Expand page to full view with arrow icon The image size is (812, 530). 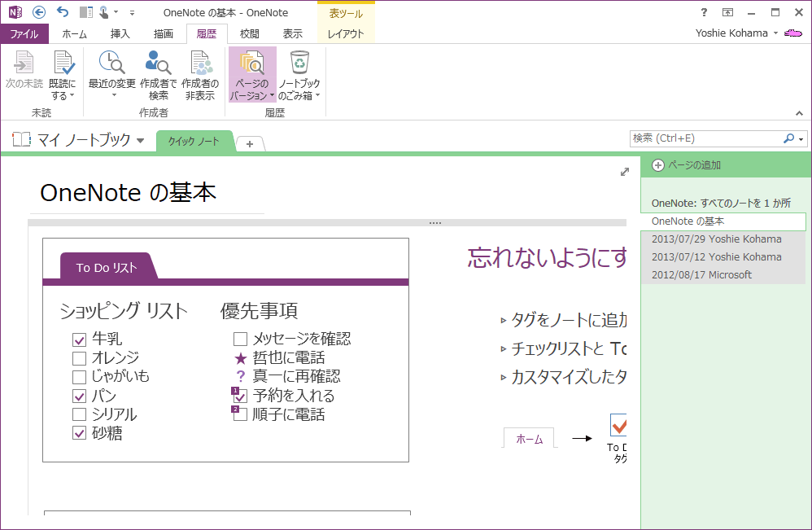tap(625, 172)
